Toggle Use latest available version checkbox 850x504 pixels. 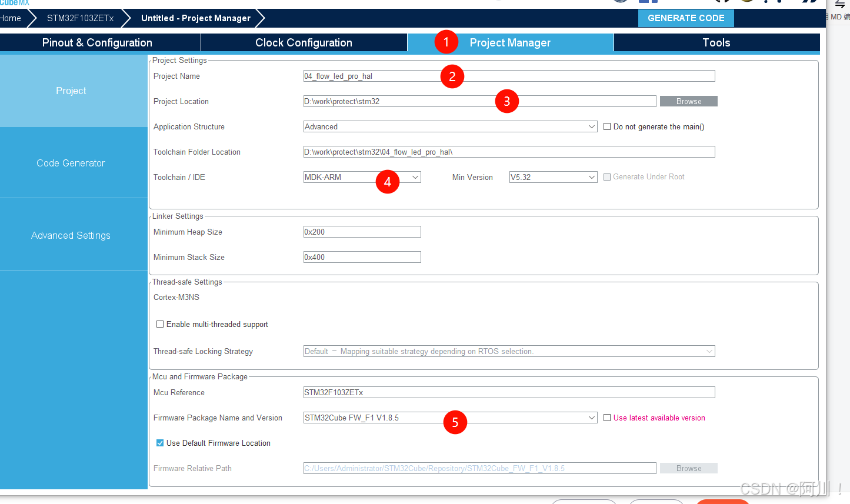pos(607,418)
